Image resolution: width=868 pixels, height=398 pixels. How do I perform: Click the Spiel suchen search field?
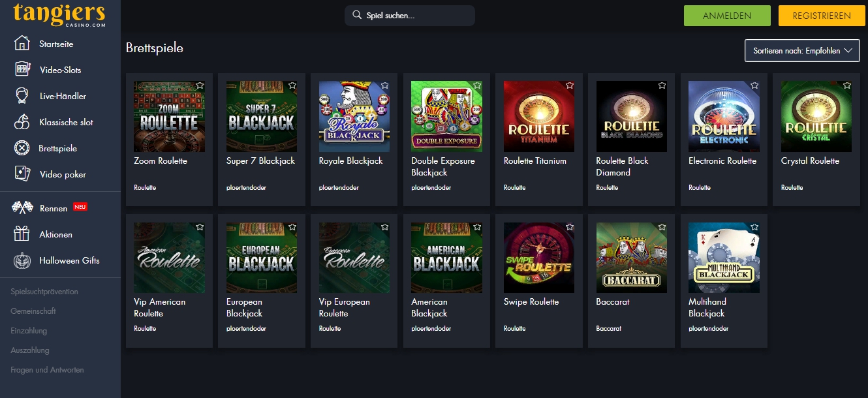coord(410,15)
